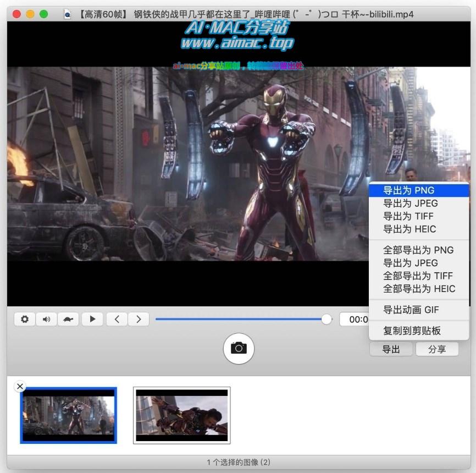Image resolution: width=476 pixels, height=473 pixels.
Task: Remove selected thumbnail with X icon
Action: (x=20, y=386)
